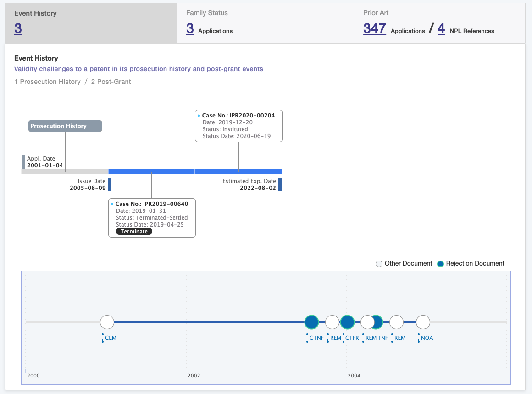The image size is (532, 394).
Task: Select the Case No. IPR2020-00204 card
Action: click(x=238, y=126)
